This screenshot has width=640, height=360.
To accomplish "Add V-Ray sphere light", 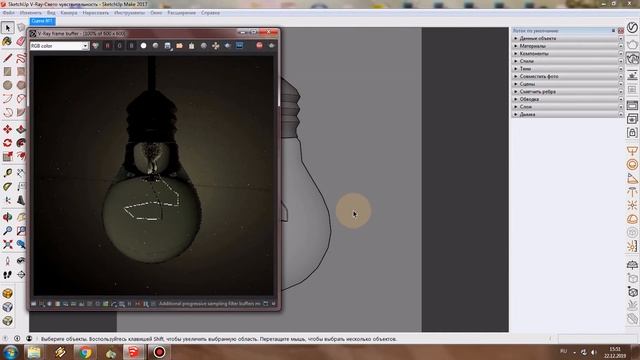I will pyautogui.click(x=632, y=164).
